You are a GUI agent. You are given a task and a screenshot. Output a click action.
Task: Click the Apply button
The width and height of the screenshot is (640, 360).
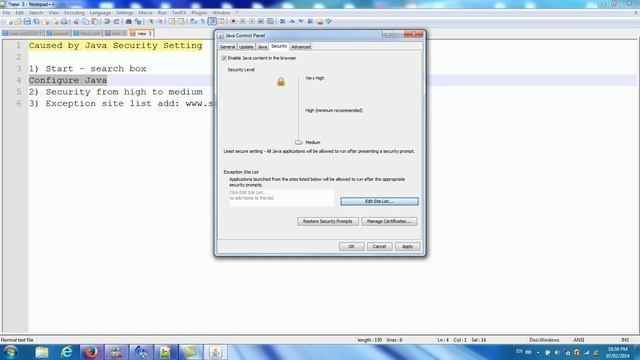pyautogui.click(x=407, y=247)
